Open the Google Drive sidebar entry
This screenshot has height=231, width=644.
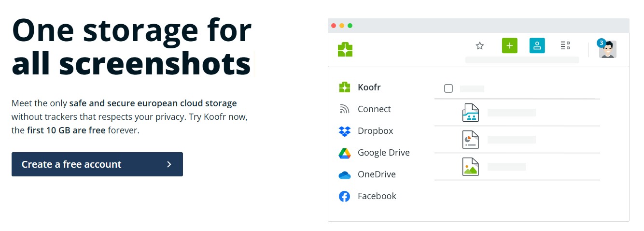click(x=383, y=153)
